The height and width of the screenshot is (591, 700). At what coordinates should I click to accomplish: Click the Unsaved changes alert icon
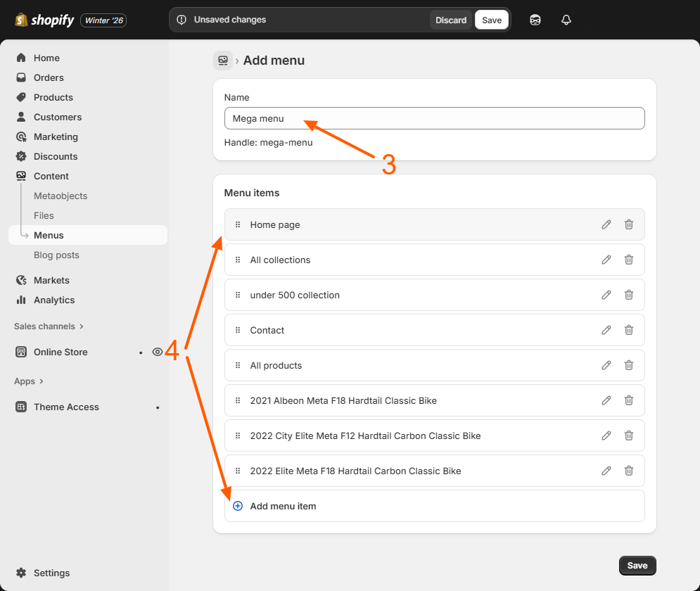(x=182, y=20)
